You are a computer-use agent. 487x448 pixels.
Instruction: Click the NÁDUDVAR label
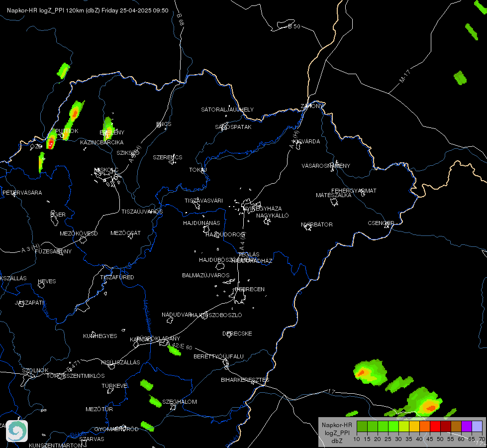coord(177,315)
